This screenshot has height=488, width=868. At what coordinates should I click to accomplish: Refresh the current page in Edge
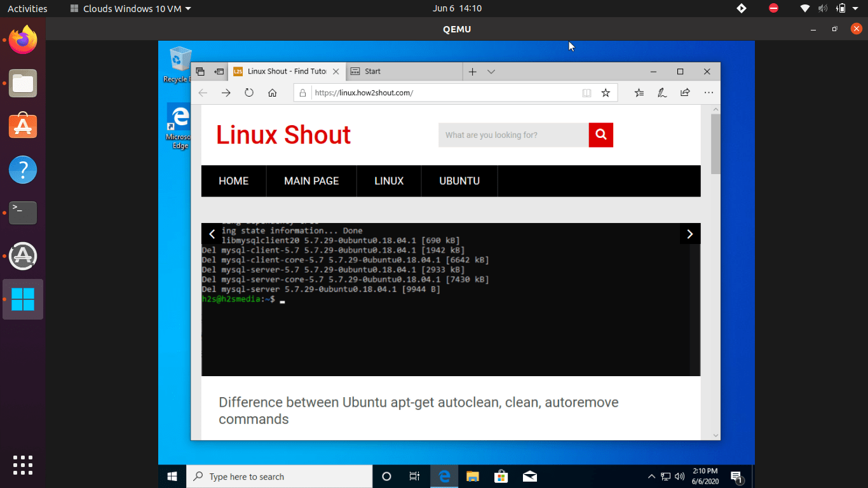[248, 92]
